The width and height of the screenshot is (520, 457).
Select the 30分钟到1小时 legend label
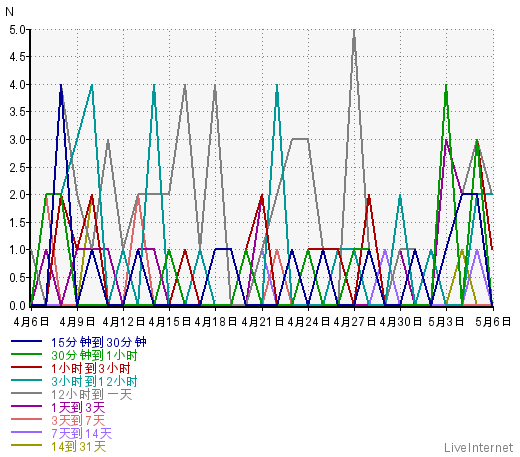(94, 355)
